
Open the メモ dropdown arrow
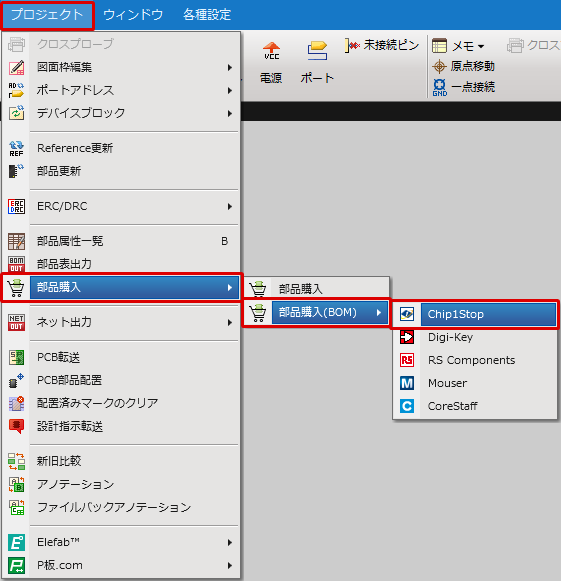pos(481,46)
